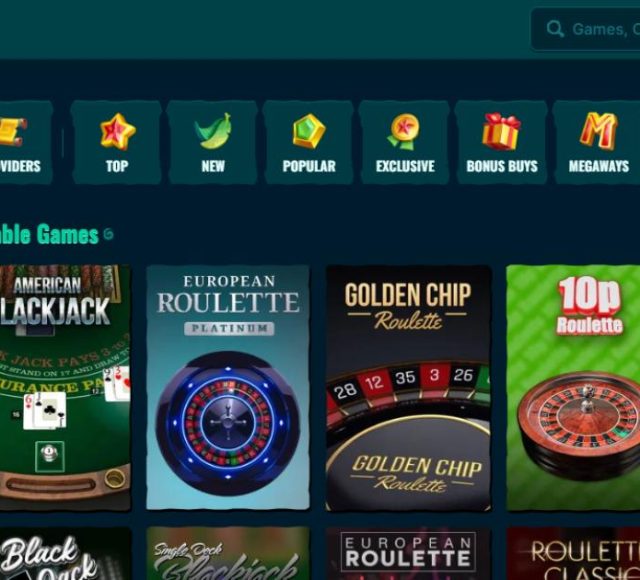The width and height of the screenshot is (640, 580).
Task: Launch European Roulette Platinum game
Action: click(228, 387)
